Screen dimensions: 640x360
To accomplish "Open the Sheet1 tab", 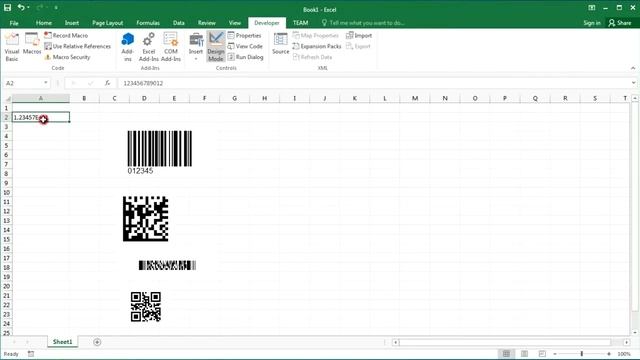I will point(62,342).
